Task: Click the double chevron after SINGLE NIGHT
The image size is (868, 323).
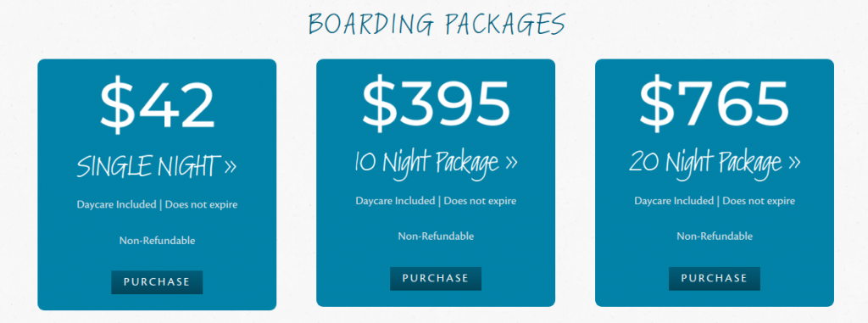Action: [231, 167]
